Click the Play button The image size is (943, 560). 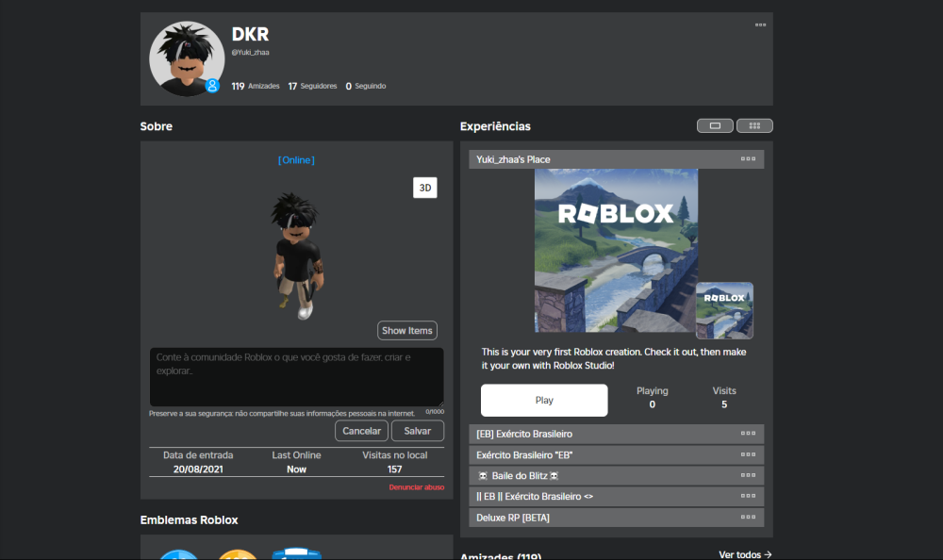(x=544, y=400)
